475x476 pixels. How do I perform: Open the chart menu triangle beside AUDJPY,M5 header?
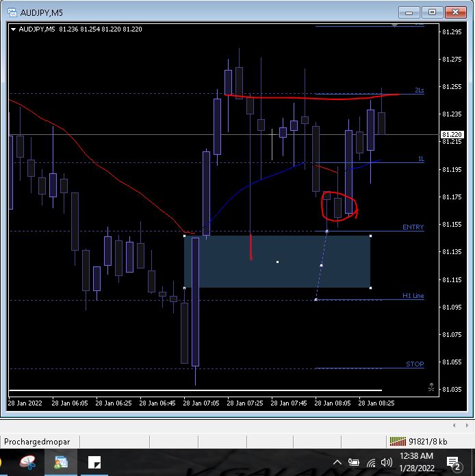pos(13,29)
